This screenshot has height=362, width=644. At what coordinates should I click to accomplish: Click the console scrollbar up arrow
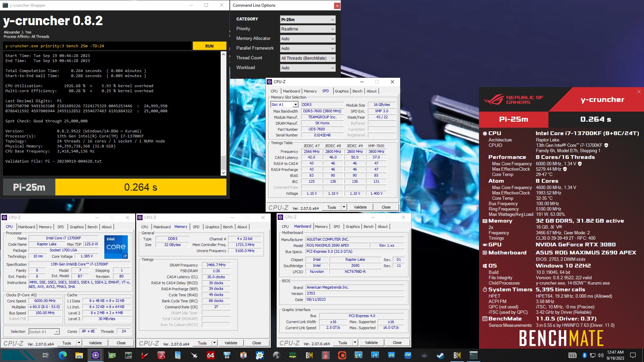pyautogui.click(x=223, y=54)
